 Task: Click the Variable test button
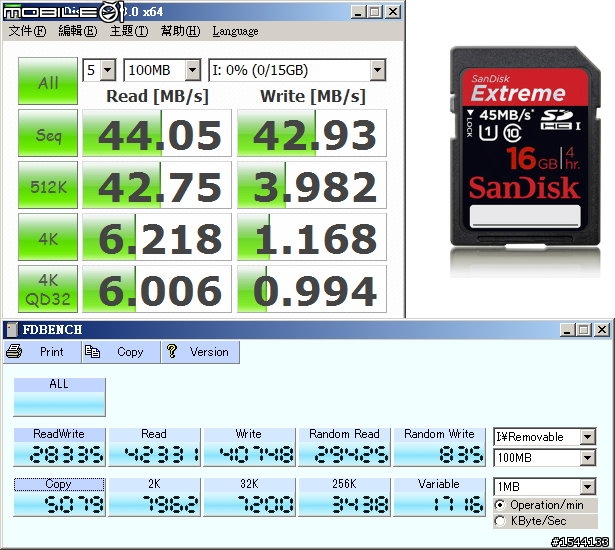point(439,497)
